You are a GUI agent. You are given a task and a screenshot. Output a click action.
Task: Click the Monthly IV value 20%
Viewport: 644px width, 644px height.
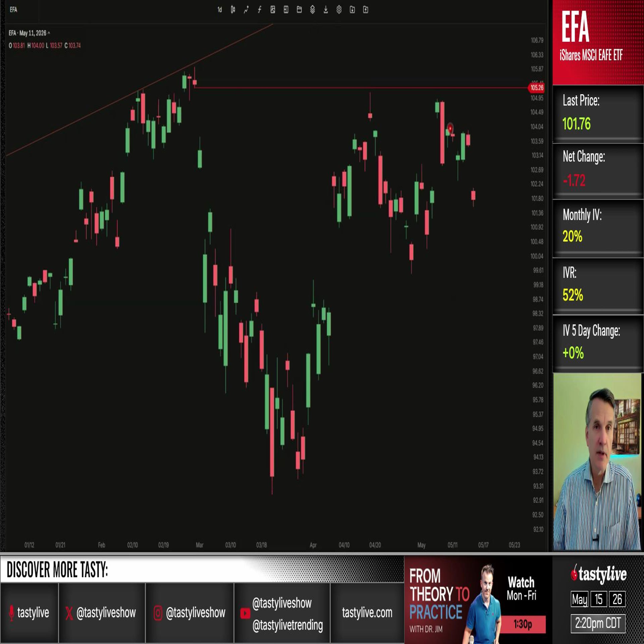(x=572, y=236)
